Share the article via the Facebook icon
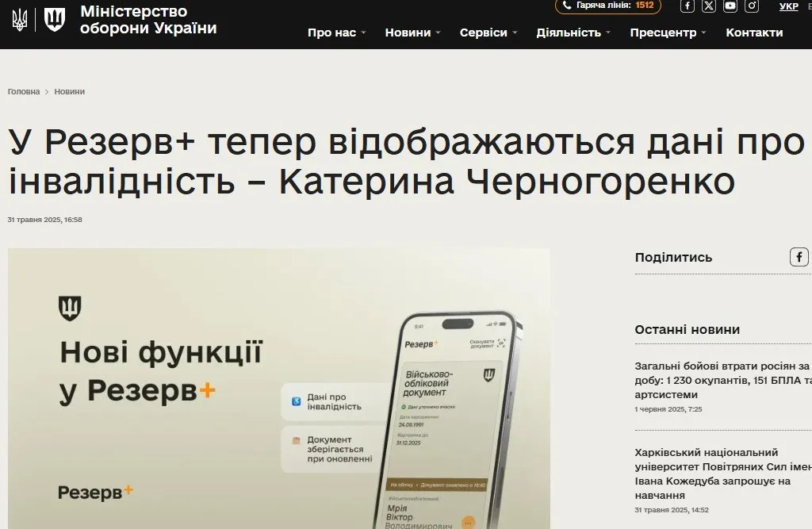 [800, 256]
